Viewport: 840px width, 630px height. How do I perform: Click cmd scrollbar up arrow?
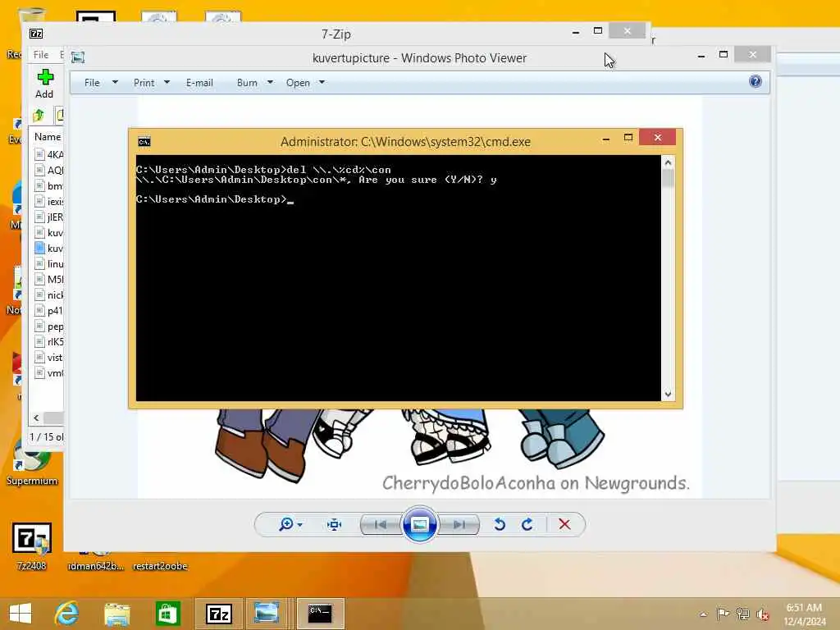pyautogui.click(x=668, y=162)
